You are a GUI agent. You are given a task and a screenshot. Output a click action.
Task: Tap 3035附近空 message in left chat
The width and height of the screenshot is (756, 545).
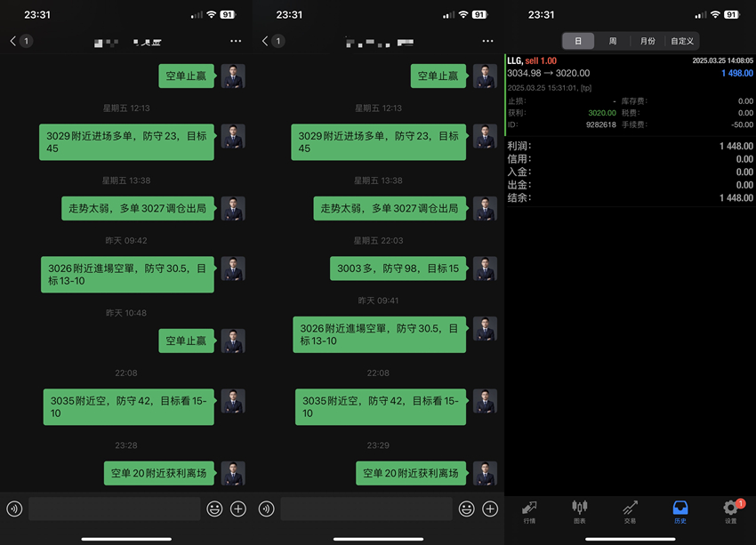[x=128, y=407]
